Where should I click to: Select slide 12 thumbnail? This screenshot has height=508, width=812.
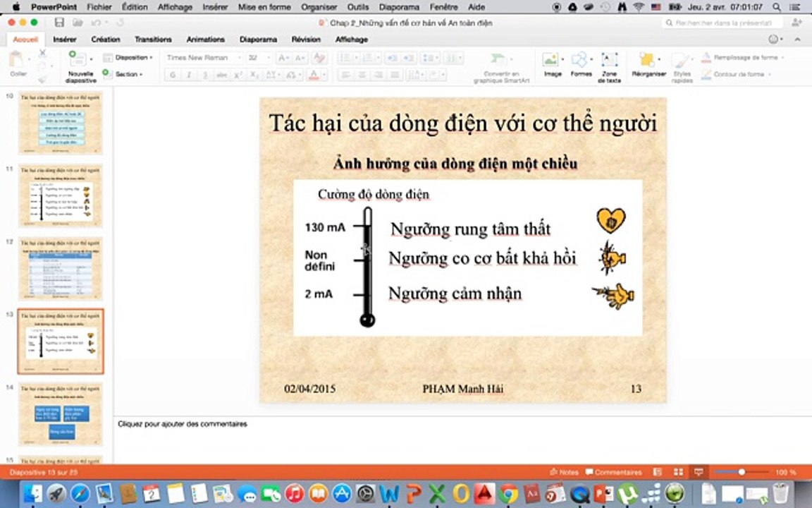click(x=61, y=269)
